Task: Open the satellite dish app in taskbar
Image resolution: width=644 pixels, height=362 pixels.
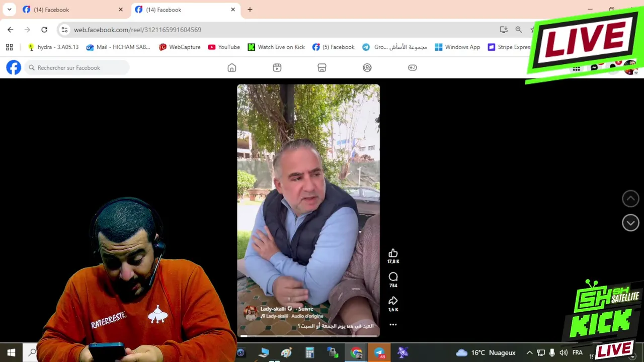Action: click(403, 352)
